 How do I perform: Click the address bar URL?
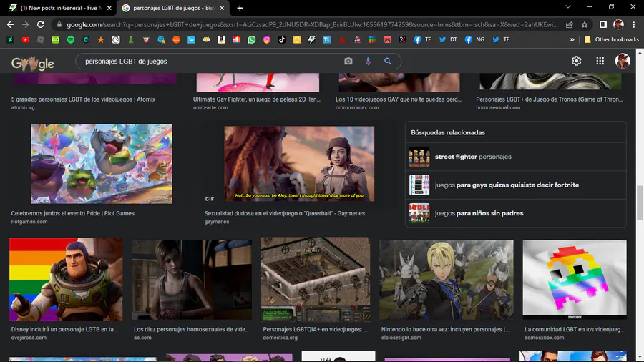pos(312,24)
